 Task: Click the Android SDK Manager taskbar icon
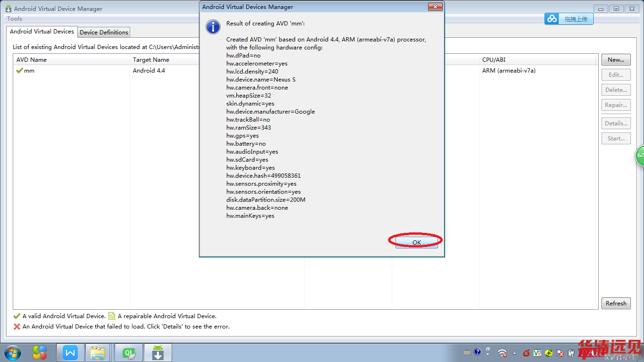(x=157, y=353)
